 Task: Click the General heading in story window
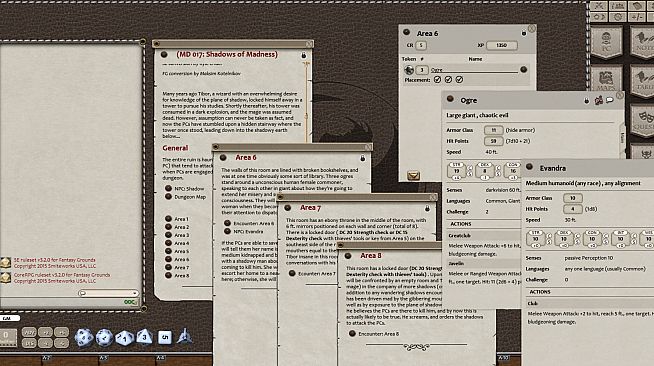[175, 148]
